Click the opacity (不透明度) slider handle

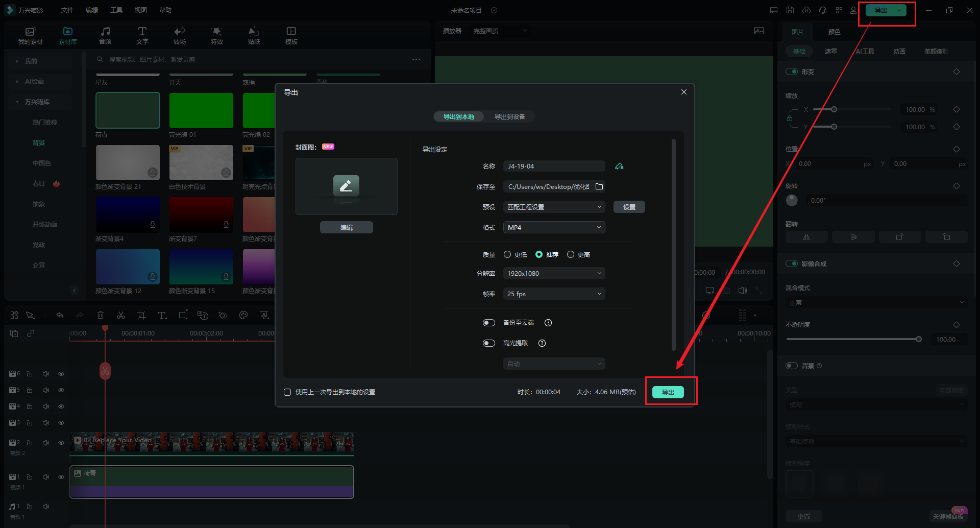pyautogui.click(x=919, y=339)
